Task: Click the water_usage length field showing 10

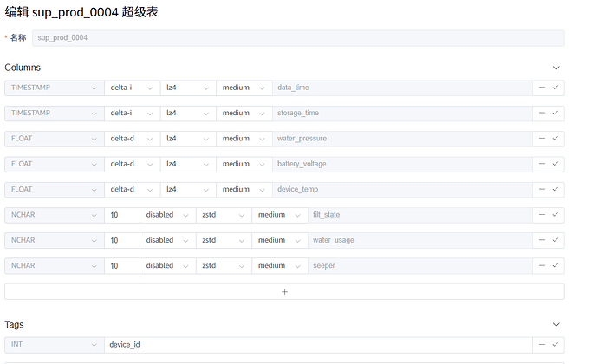Action: click(x=122, y=240)
